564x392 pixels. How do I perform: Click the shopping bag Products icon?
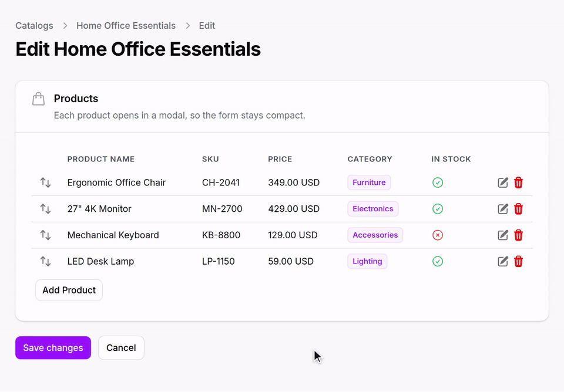click(x=39, y=99)
